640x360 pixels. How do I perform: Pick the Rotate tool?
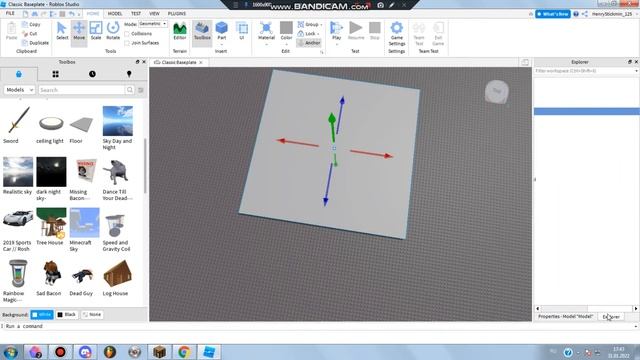point(113,31)
